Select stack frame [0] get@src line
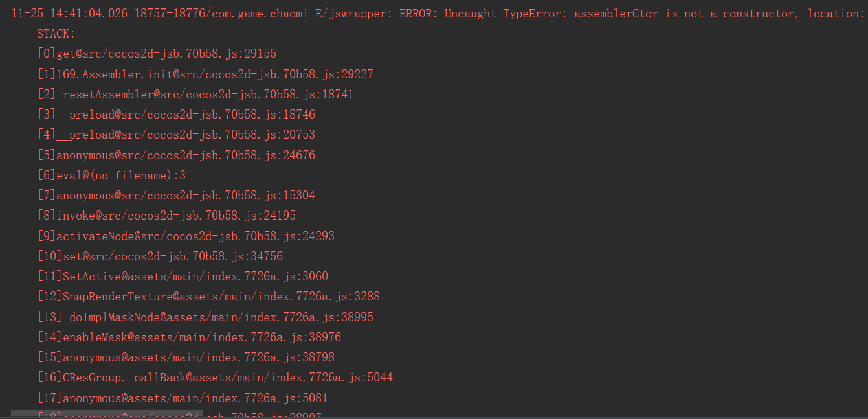Screen dimensions: 868x419 point(157,54)
